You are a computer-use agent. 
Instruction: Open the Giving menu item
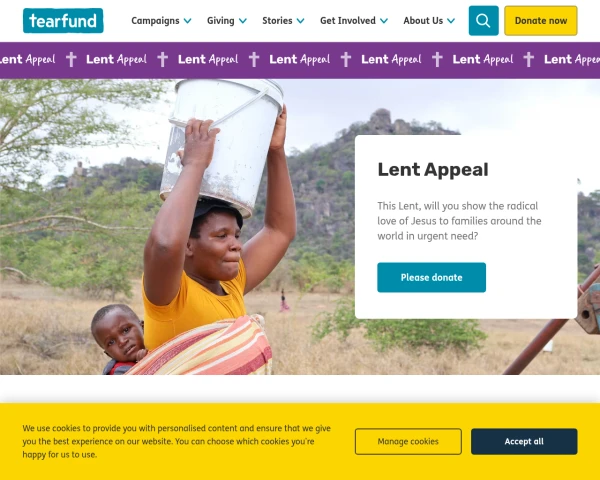[221, 21]
